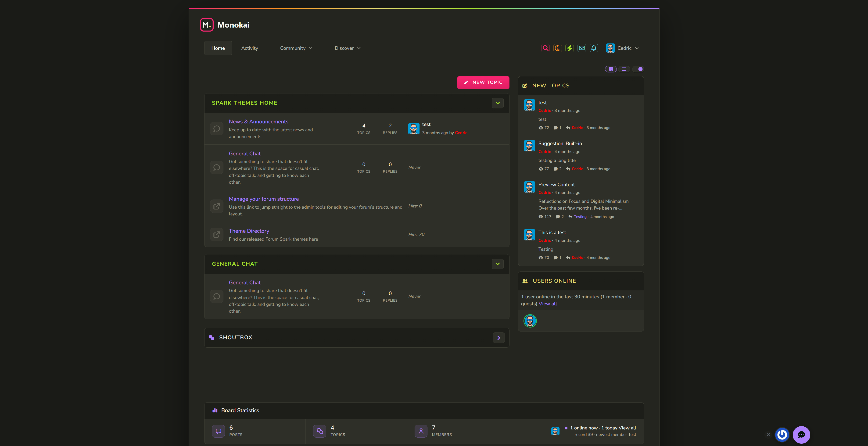Go to the Home tab

218,48
